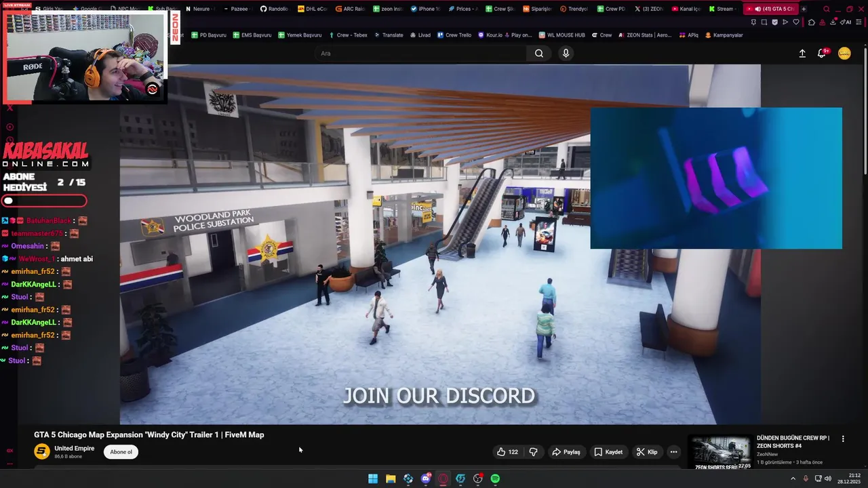Click the shield ad-blocker icon in toolbar

click(x=774, y=22)
